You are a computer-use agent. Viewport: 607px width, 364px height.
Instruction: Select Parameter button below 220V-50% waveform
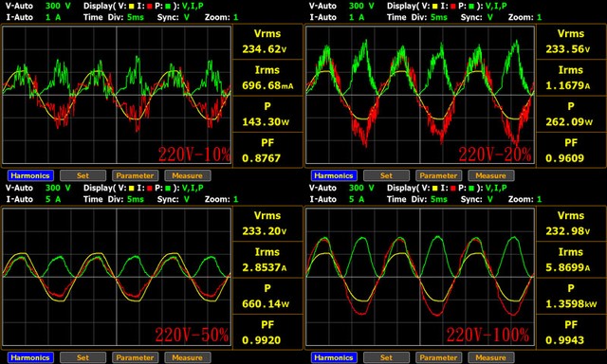(135, 357)
